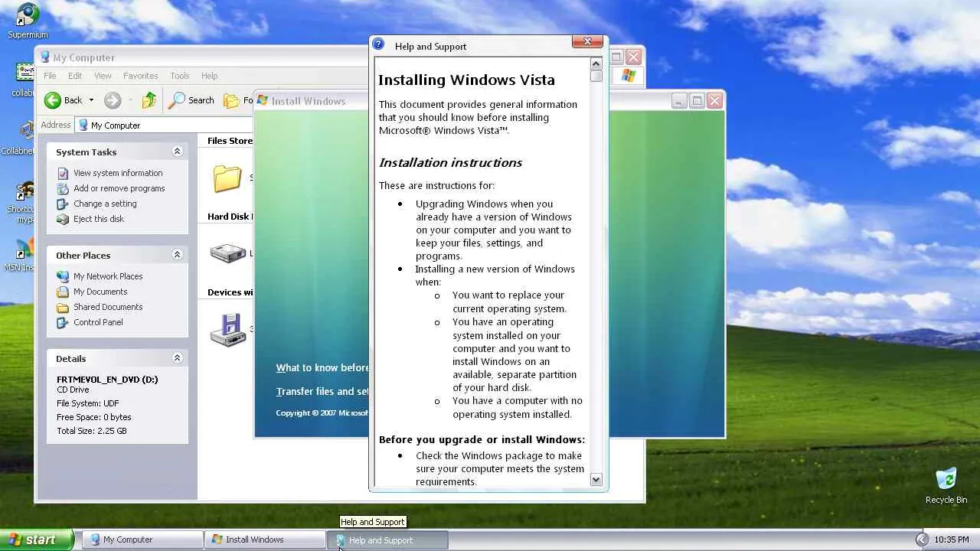Open the Favorites menu in My Computer
Viewport: 980px width, 551px height.
point(141,76)
